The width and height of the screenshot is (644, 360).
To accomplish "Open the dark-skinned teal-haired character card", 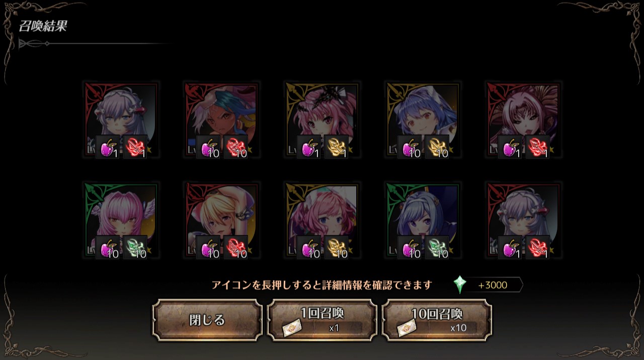I will coord(221,120).
